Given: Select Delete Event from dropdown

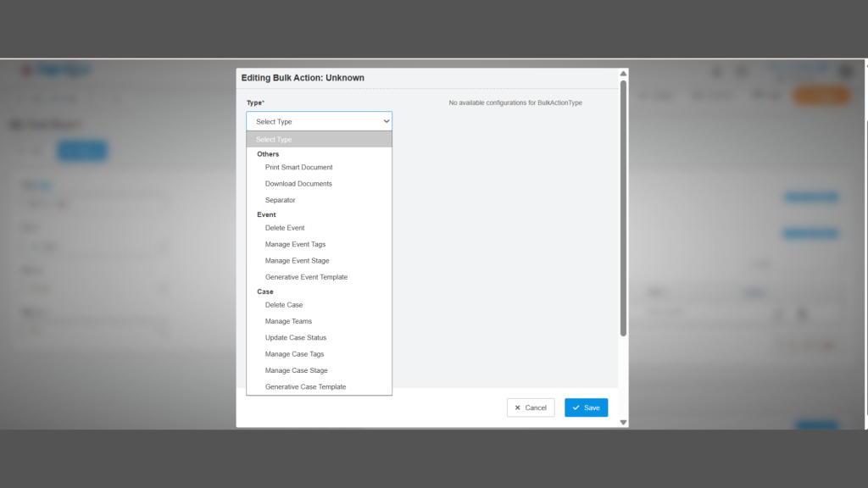Looking at the screenshot, I should click(284, 228).
